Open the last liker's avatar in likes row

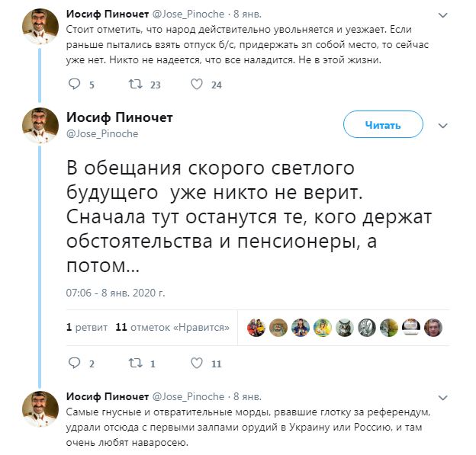click(433, 326)
